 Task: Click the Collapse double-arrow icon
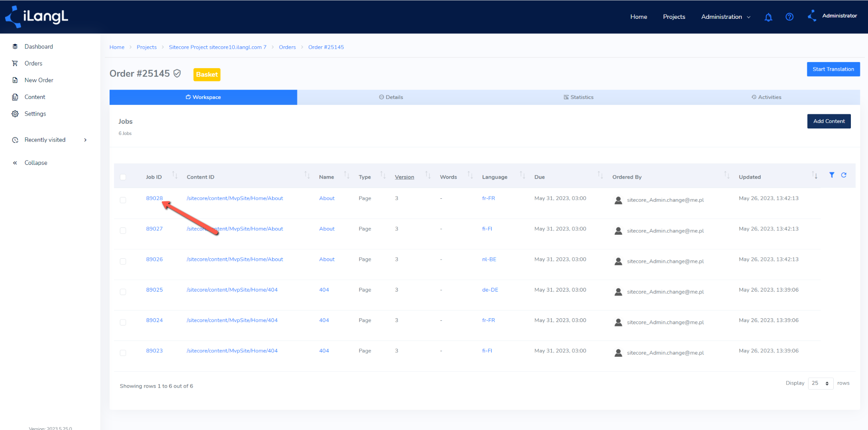[x=15, y=163]
